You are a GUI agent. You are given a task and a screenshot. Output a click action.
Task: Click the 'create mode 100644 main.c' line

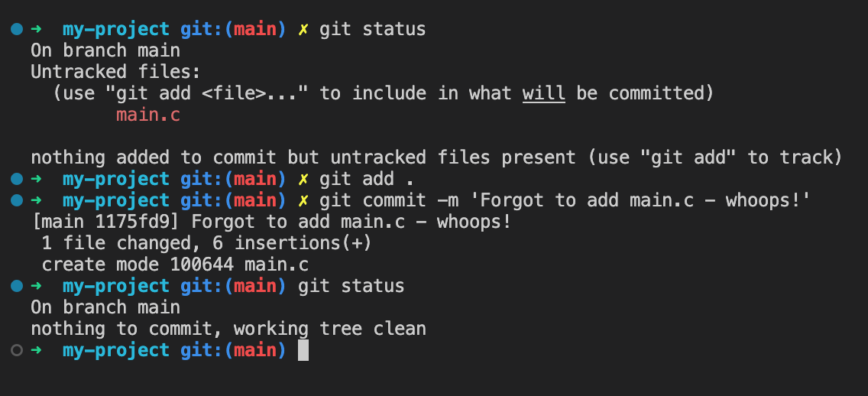[175, 265]
